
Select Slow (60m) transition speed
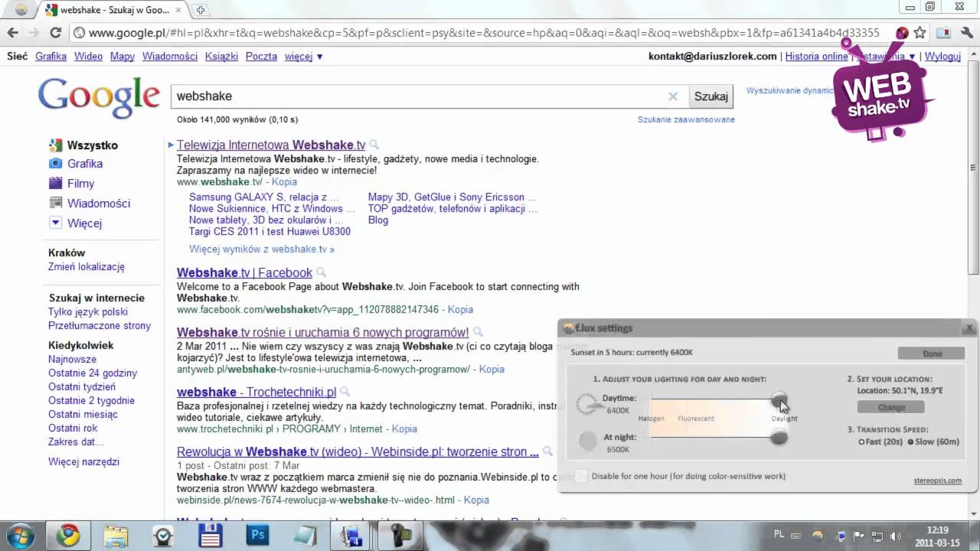(910, 442)
